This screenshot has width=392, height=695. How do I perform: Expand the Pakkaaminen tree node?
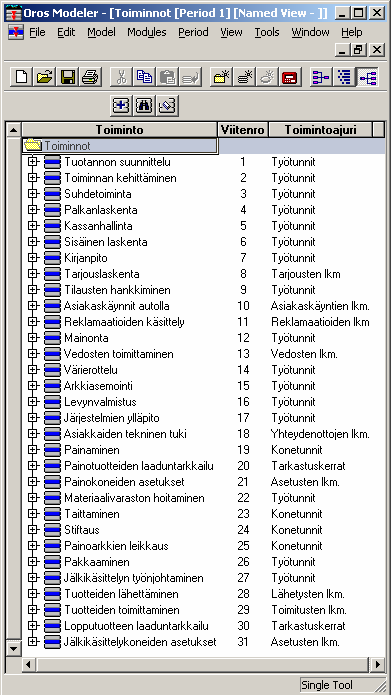click(x=32, y=562)
